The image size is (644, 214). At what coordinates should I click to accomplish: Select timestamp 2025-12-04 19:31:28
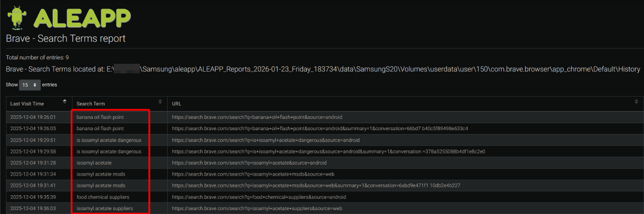pos(33,163)
